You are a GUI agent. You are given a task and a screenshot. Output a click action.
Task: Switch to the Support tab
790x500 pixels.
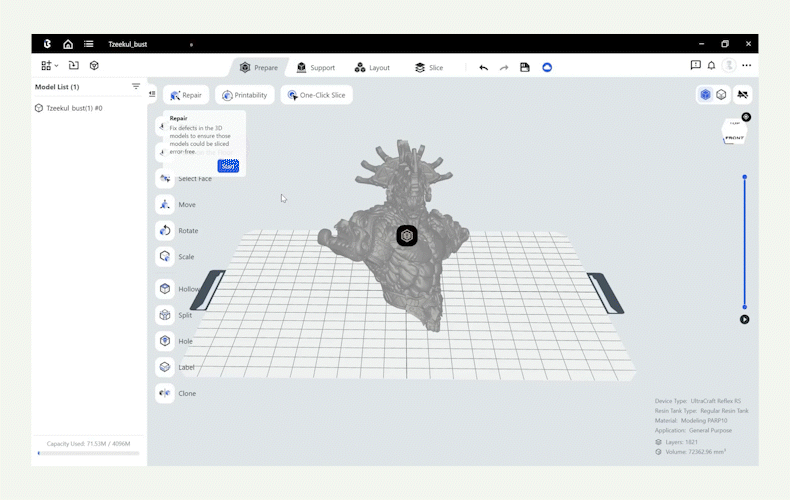click(315, 67)
